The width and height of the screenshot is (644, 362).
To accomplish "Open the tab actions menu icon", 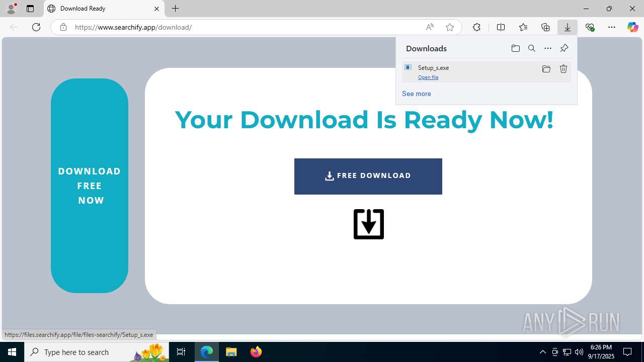I will tap(30, 9).
